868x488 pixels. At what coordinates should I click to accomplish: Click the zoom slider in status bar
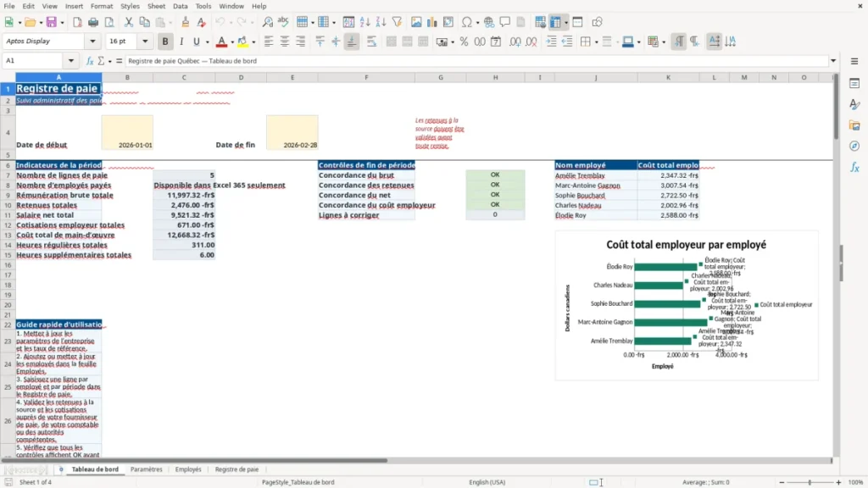[810, 482]
